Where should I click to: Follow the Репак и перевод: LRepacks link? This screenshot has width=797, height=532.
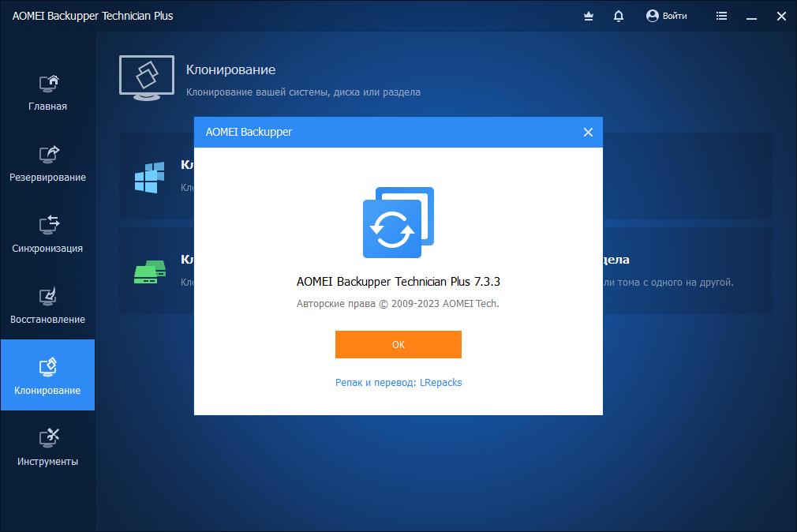tap(398, 382)
